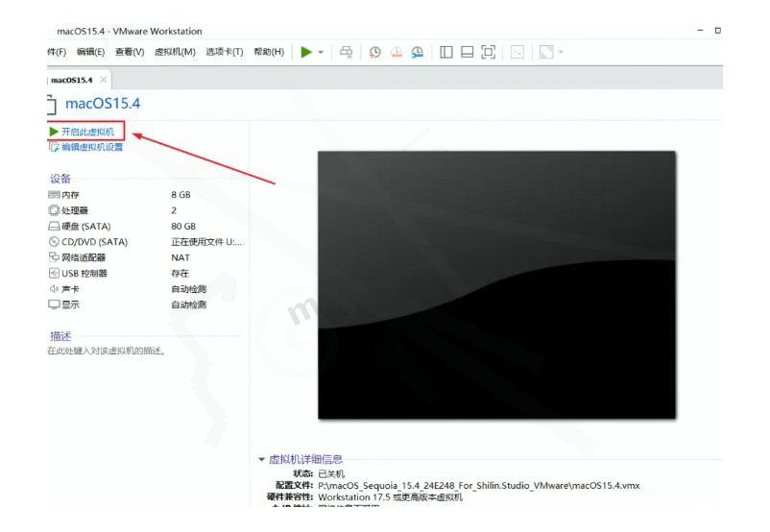Select the 显示 device row

point(145,304)
